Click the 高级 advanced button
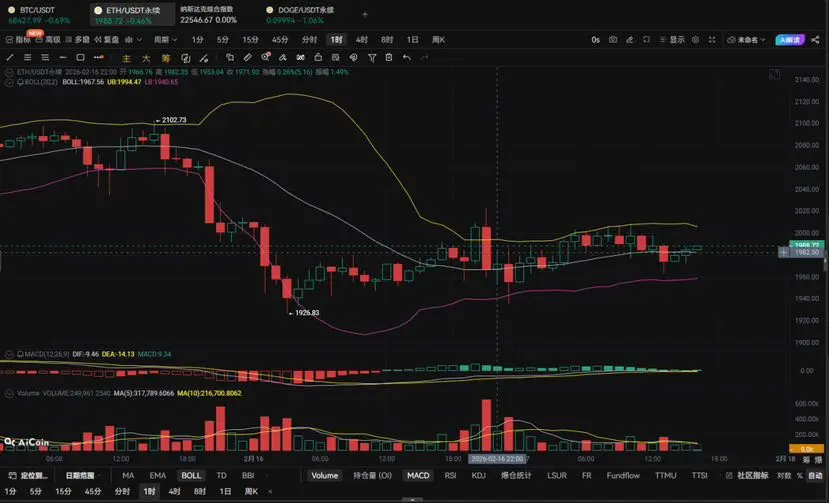 tap(48, 40)
